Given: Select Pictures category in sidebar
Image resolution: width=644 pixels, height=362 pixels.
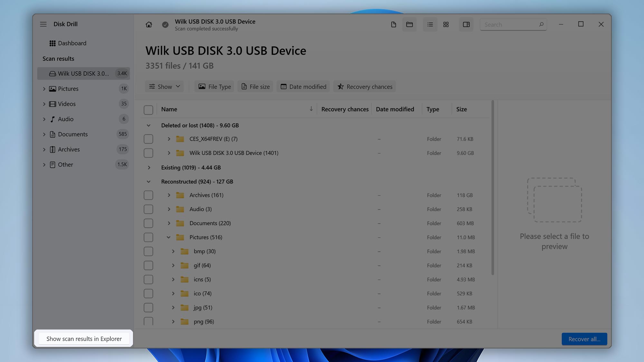Looking at the screenshot, I should (84, 88).
